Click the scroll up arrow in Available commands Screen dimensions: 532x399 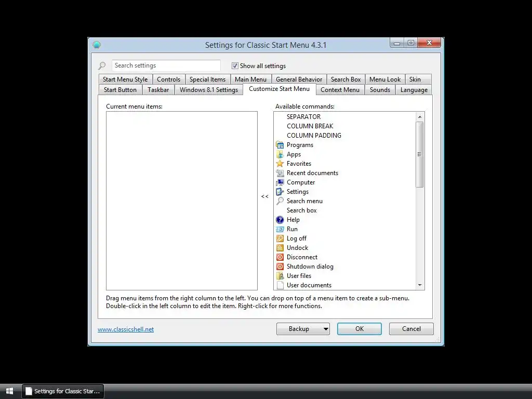coord(420,117)
